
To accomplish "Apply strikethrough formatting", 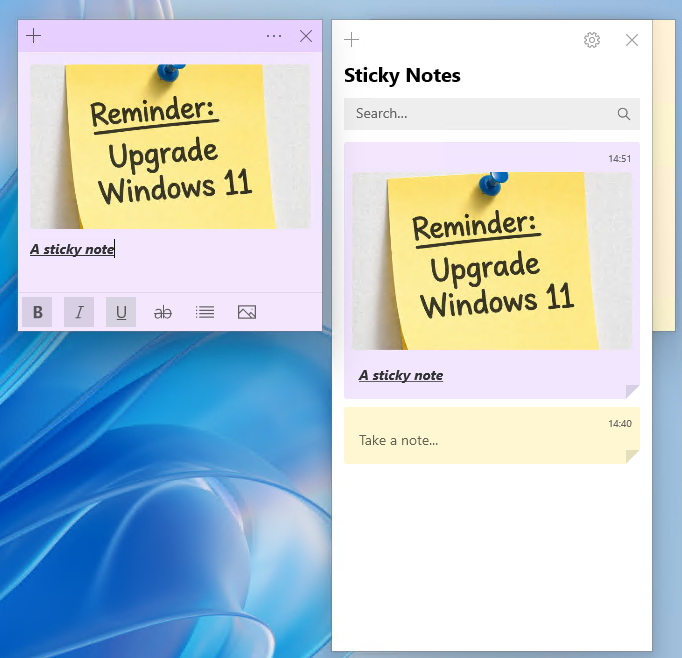I will (x=163, y=312).
